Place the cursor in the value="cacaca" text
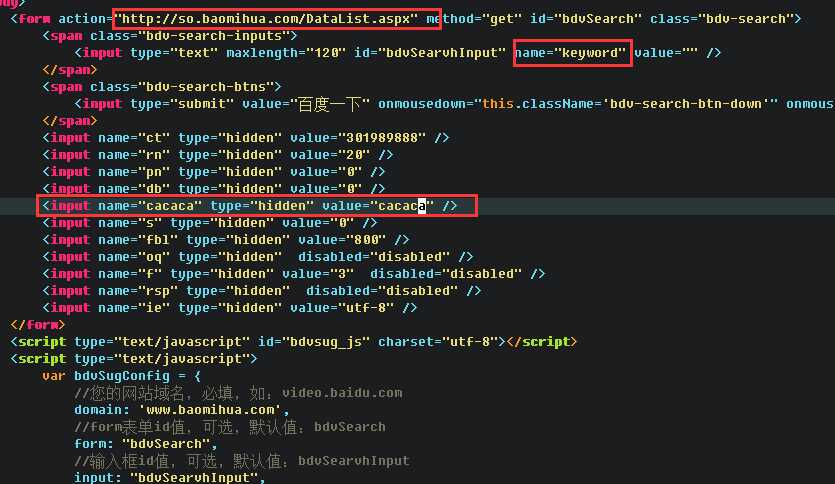The image size is (835, 484). [x=378, y=206]
